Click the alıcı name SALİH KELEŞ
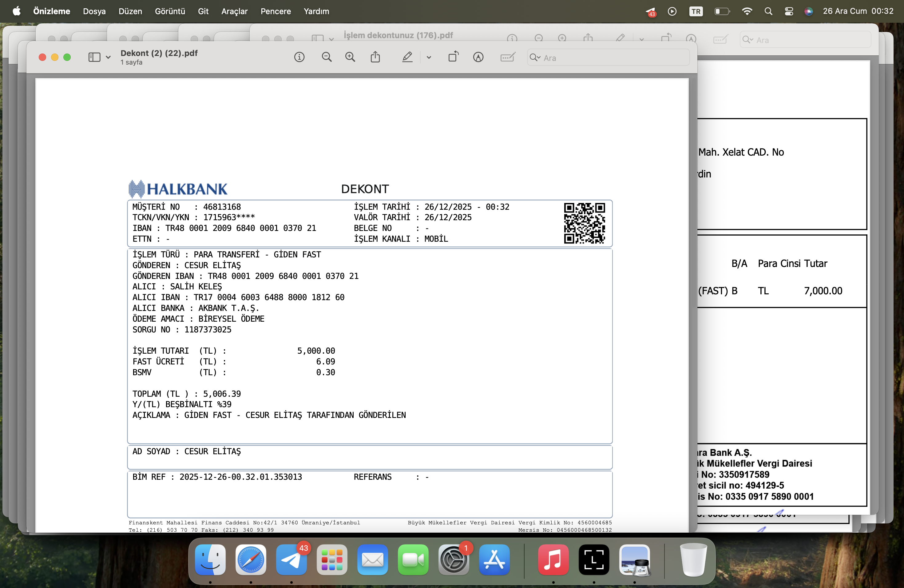 [x=196, y=286]
